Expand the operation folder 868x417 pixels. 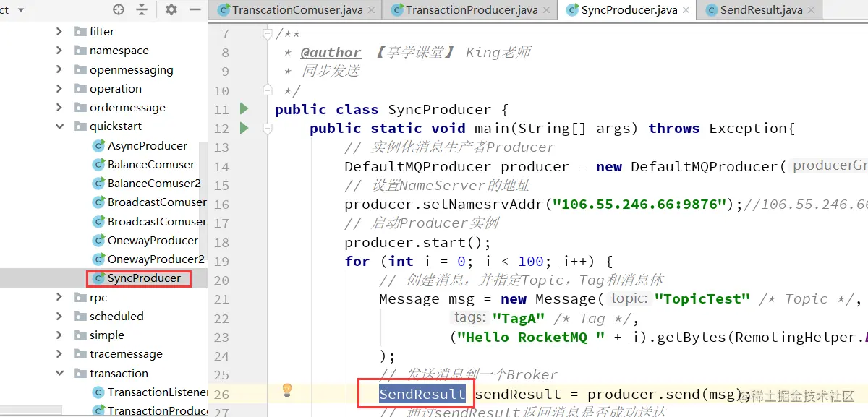pyautogui.click(x=59, y=88)
